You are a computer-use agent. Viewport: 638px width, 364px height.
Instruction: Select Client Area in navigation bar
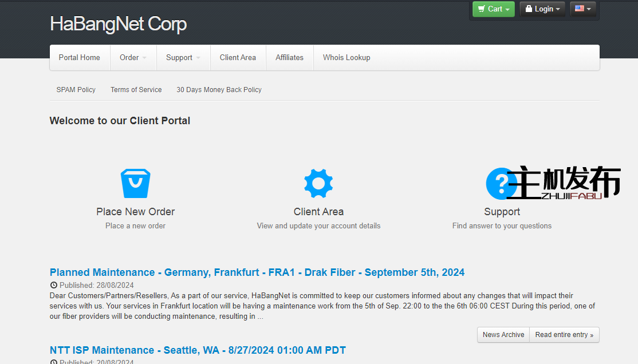238,58
